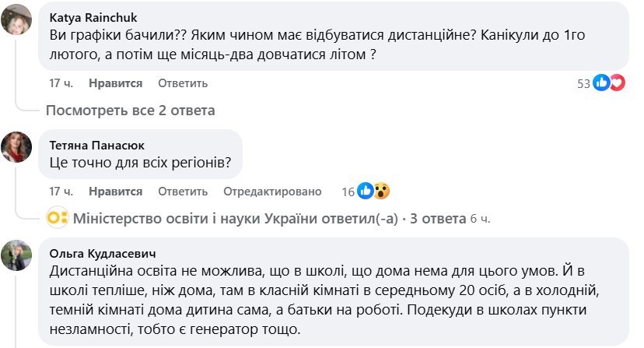Screen dimensions: 644x348
Task: Click the wow emoji reaction beside 16
Action: 380,191
